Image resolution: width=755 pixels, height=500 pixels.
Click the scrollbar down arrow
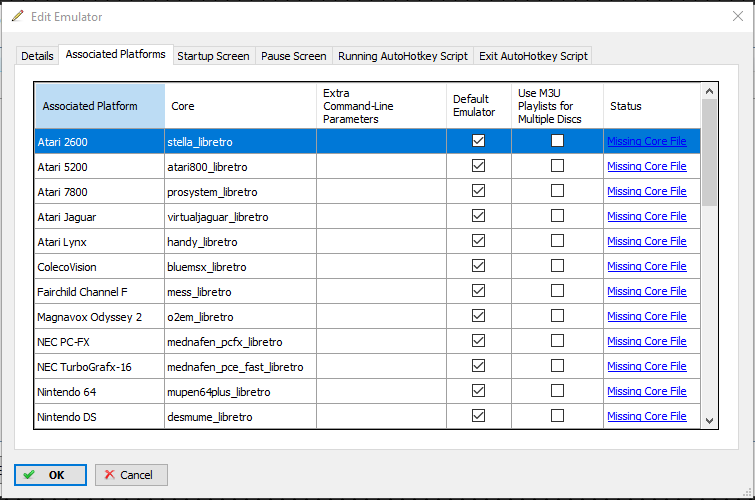point(709,421)
